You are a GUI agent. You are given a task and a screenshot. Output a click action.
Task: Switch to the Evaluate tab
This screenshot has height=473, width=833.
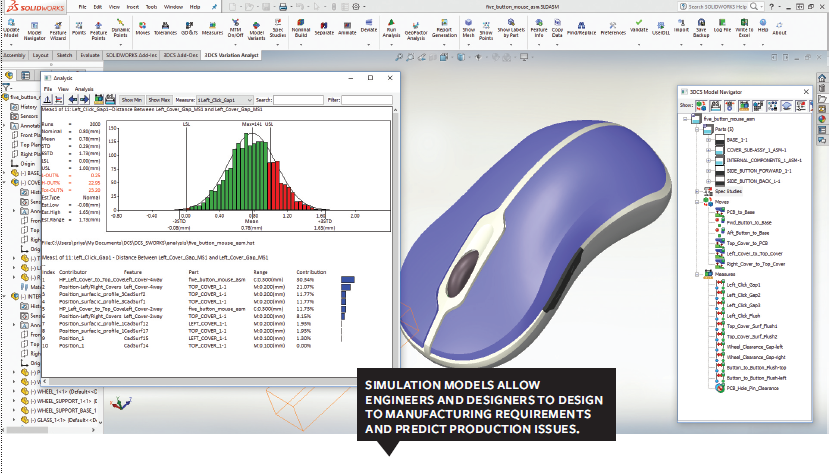pyautogui.click(x=90, y=55)
